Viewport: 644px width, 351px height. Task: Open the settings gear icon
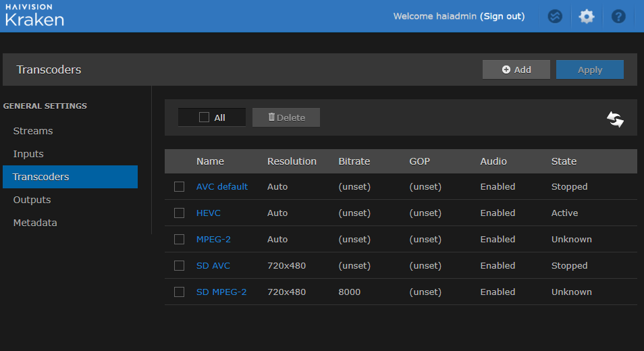[x=587, y=16]
